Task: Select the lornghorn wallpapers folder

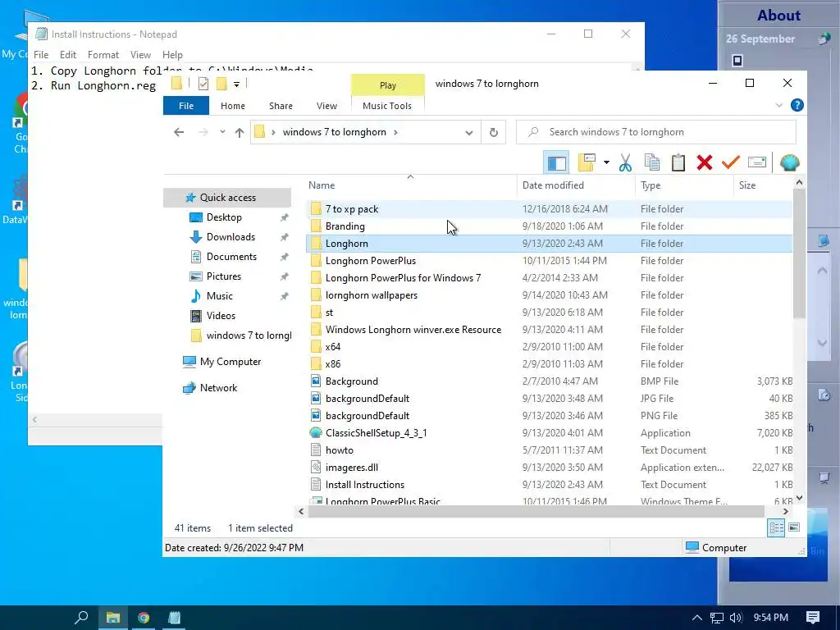Action: pyautogui.click(x=549, y=295)
